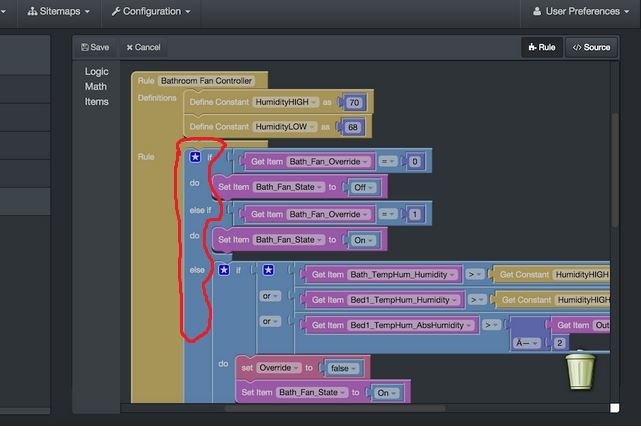Open Bath_TempHum_Humidity item dropdown
This screenshot has width=641, height=438.
(x=402, y=275)
